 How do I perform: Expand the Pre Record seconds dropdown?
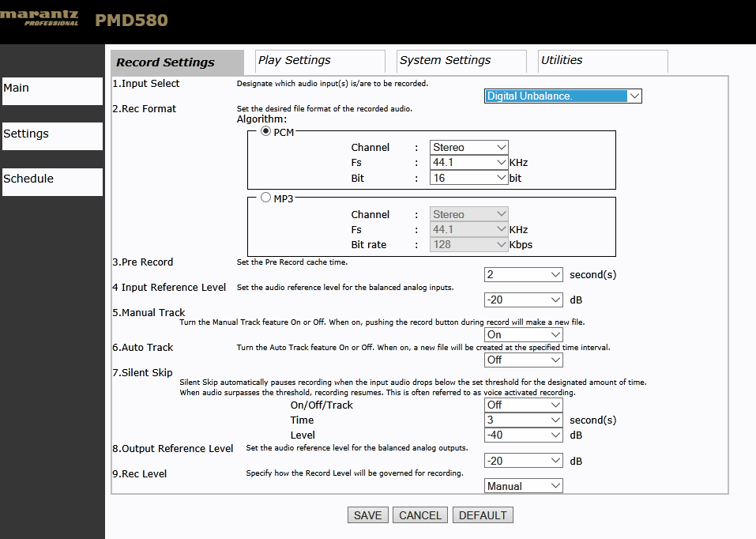(x=523, y=274)
